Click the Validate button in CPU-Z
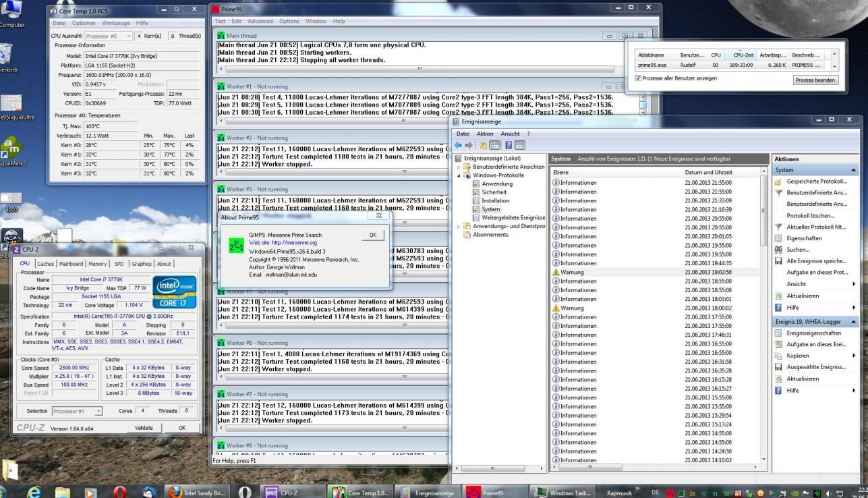The width and height of the screenshot is (868, 498). click(144, 428)
